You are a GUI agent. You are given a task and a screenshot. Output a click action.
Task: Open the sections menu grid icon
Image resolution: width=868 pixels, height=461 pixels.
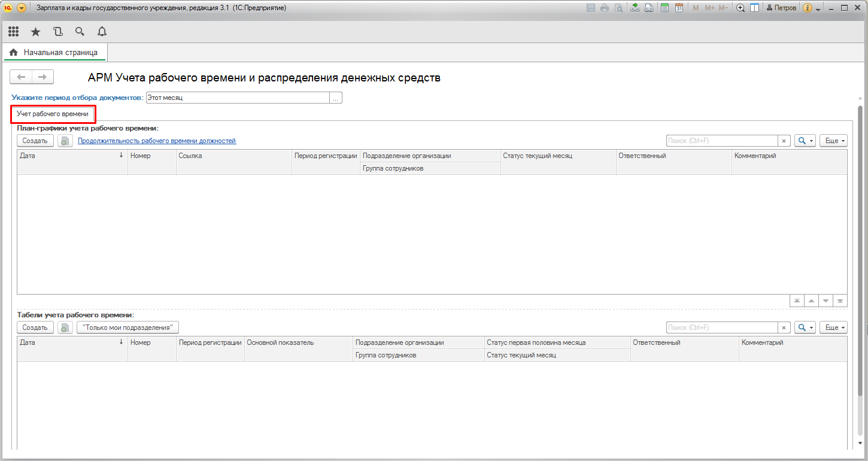point(13,32)
